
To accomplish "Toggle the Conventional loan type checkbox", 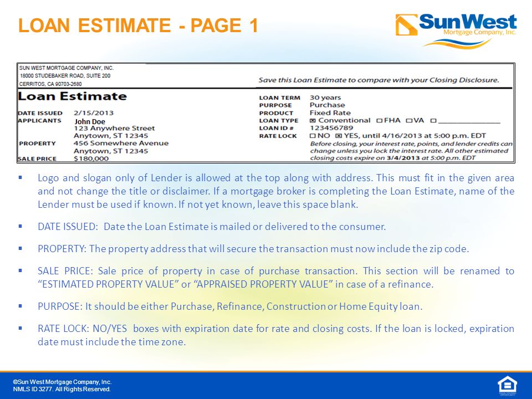I will (313, 120).
